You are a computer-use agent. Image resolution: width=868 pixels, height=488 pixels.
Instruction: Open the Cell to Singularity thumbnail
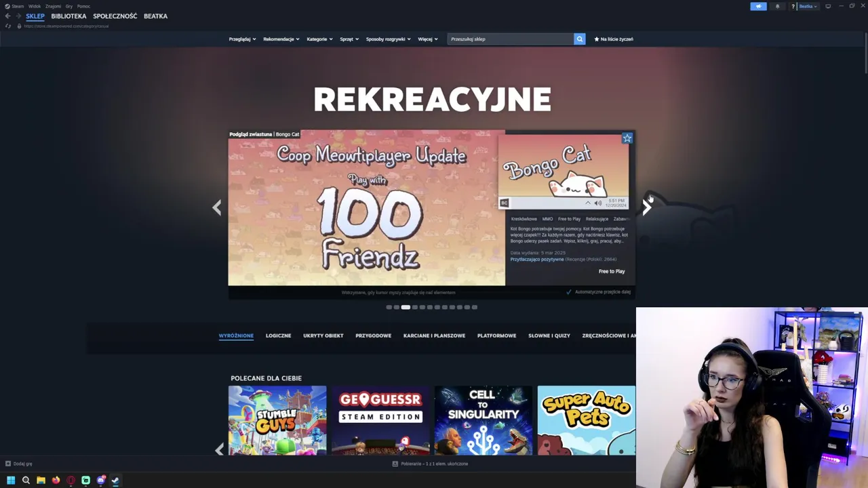point(484,420)
